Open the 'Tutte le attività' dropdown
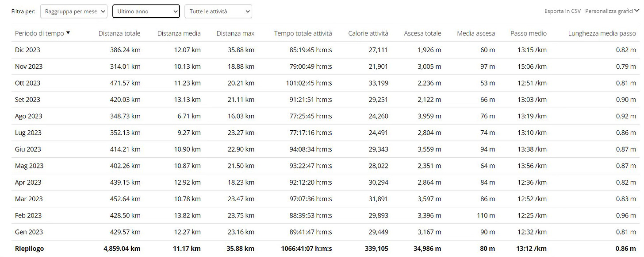Image resolution: width=644 pixels, height=257 pixels. click(x=218, y=12)
